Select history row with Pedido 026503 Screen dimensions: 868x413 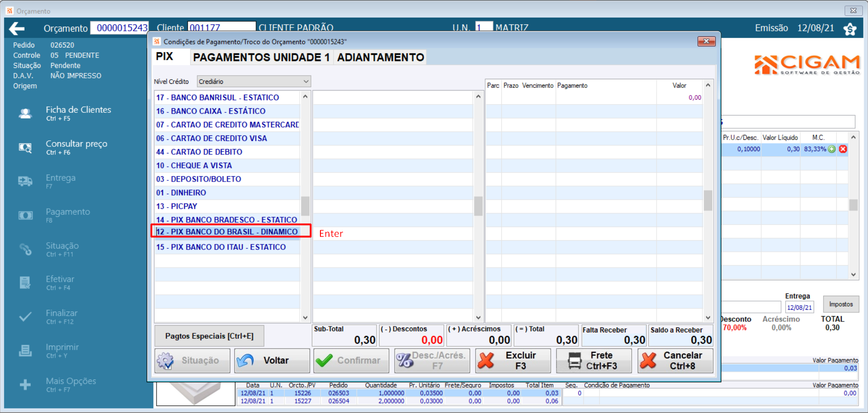pyautogui.click(x=398, y=393)
